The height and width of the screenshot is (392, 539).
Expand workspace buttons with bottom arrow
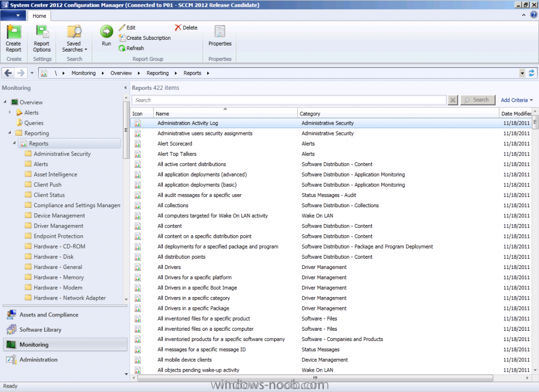click(x=126, y=374)
